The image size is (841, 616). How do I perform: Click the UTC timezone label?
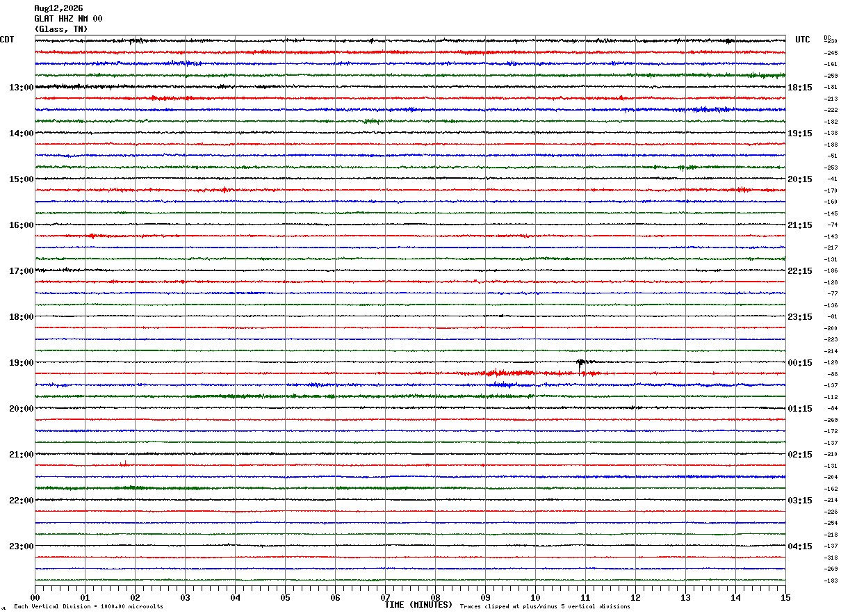[x=803, y=40]
